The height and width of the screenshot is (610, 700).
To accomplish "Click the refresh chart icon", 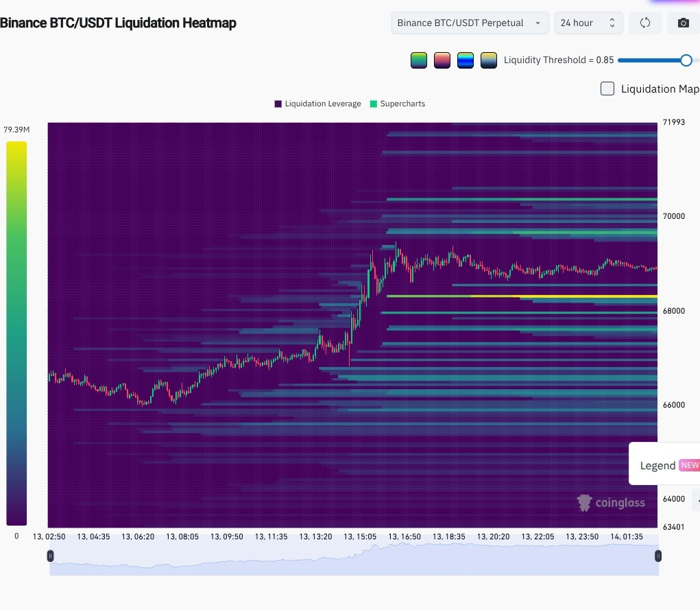I will [x=644, y=23].
